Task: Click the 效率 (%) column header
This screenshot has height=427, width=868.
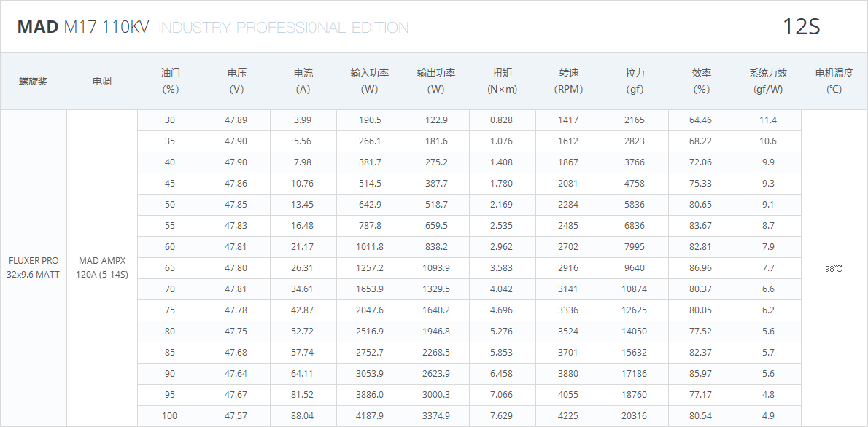Action: 702,82
